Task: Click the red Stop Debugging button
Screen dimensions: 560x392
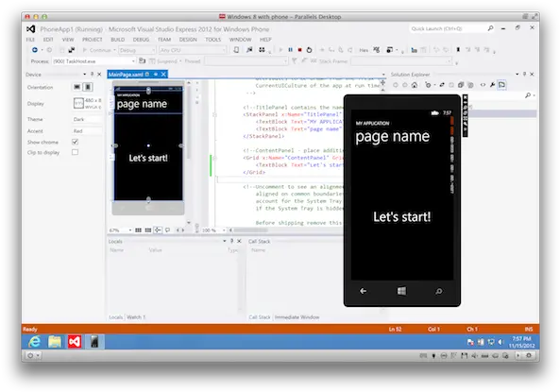Action: click(299, 50)
